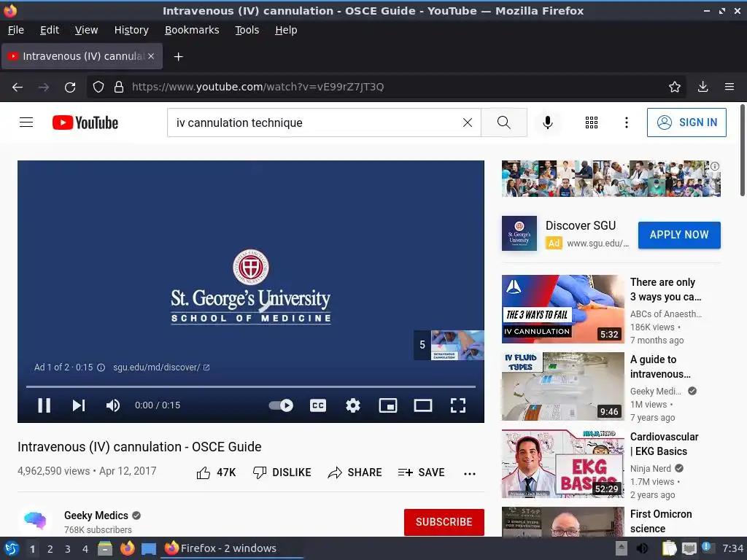
Task: Open '3 ways to fail IV cannulation' thumbnail
Action: click(562, 309)
